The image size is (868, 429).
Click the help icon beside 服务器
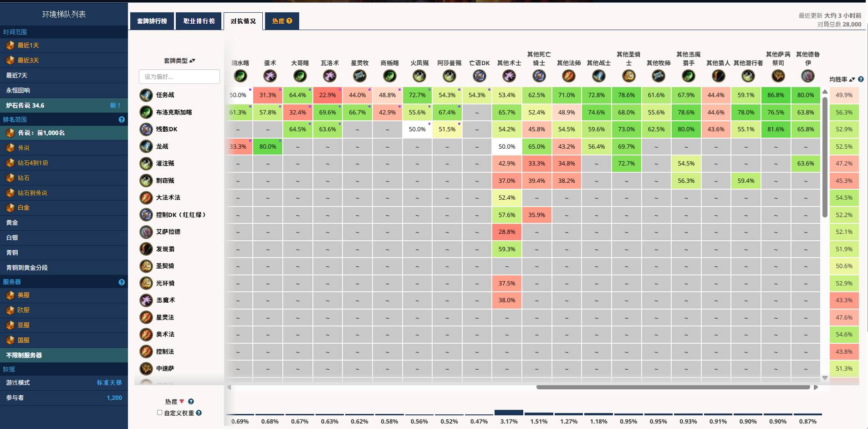point(122,282)
